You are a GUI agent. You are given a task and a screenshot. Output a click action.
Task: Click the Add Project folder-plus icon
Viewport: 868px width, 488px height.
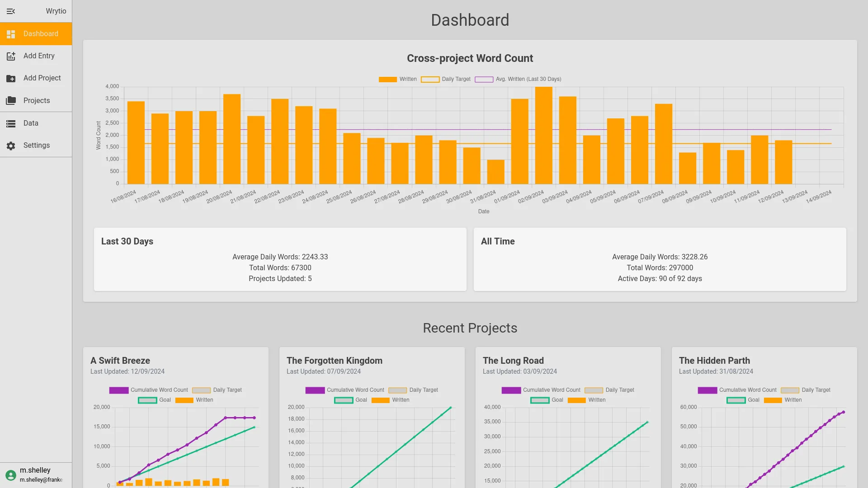[x=10, y=78]
